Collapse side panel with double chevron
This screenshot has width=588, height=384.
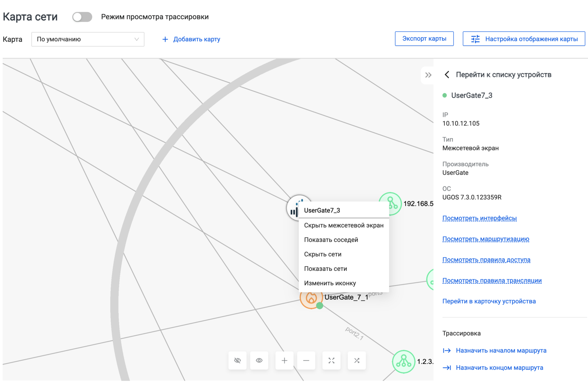(428, 75)
